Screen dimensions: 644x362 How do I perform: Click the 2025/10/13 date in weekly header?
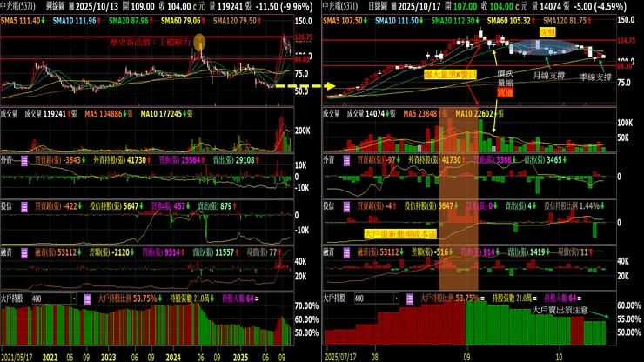(97, 7)
